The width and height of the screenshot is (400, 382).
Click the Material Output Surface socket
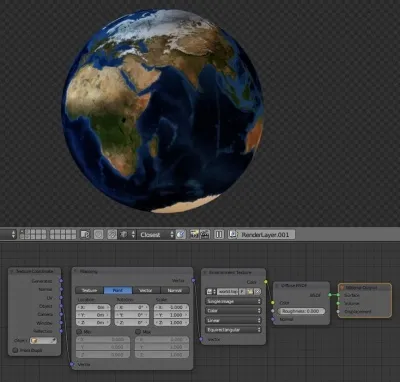click(338, 295)
